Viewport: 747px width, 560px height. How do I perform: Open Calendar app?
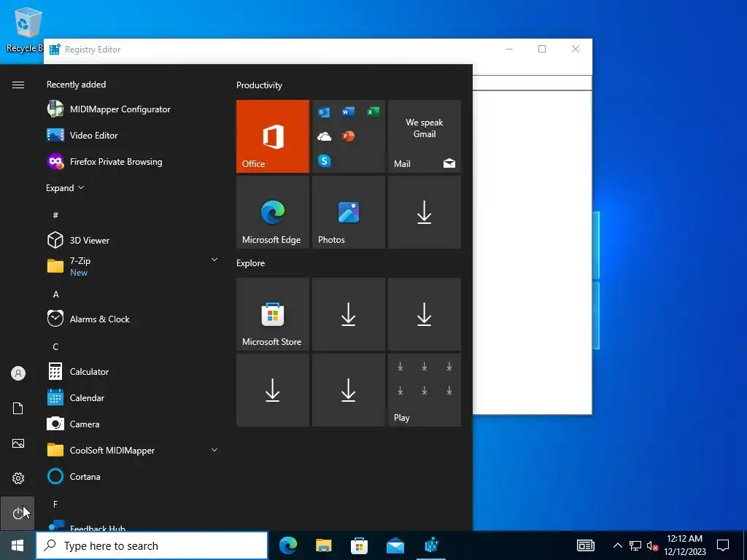pos(133,397)
